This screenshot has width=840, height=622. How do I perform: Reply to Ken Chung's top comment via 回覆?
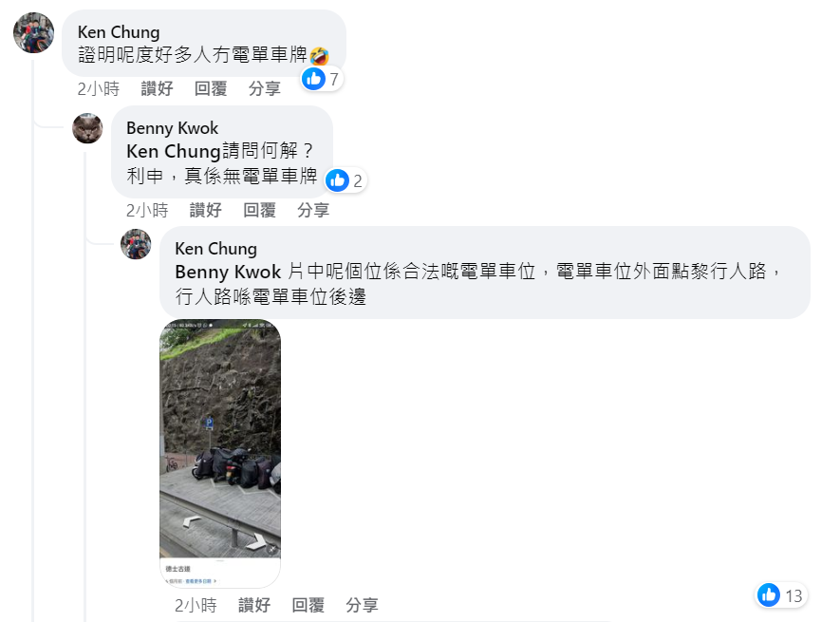[x=211, y=88]
